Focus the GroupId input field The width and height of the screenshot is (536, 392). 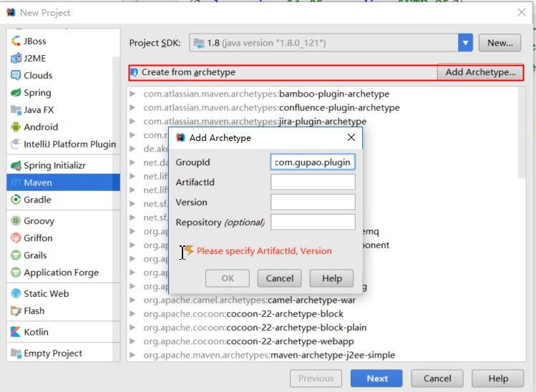point(313,162)
